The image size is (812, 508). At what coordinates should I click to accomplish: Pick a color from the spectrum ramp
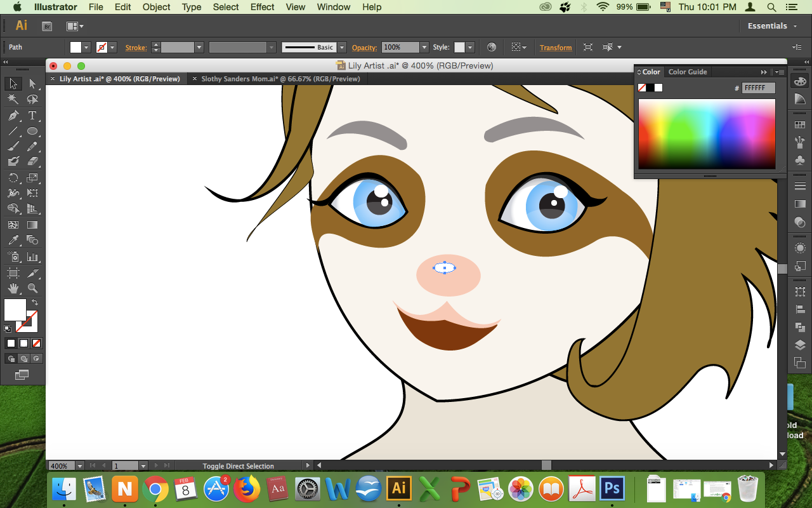click(707, 133)
